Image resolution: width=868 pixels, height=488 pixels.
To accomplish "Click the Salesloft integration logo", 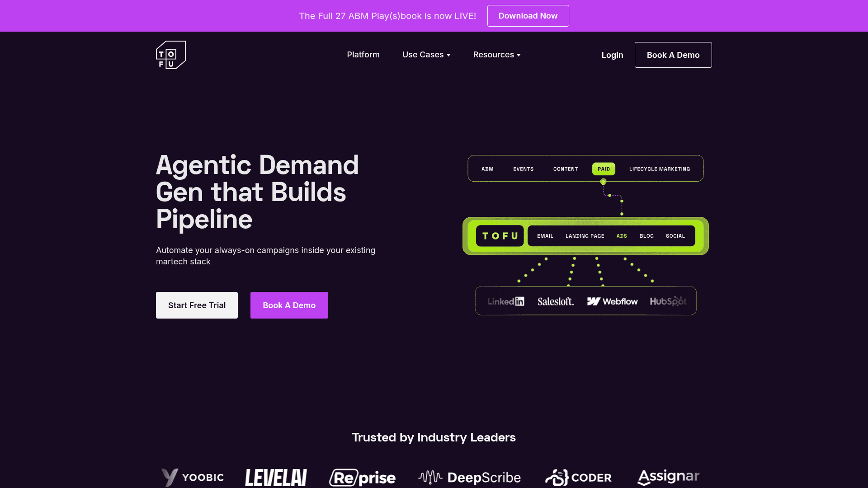I will [x=555, y=301].
